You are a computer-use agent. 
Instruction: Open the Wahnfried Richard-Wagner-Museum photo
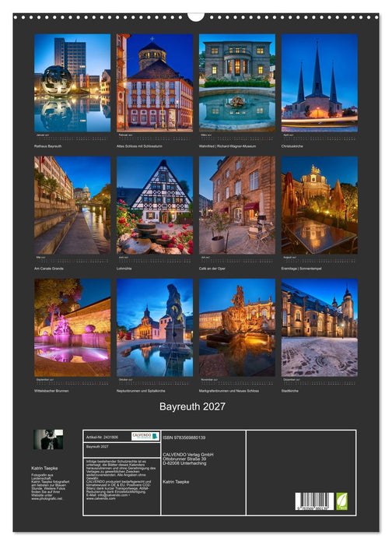(x=237, y=83)
